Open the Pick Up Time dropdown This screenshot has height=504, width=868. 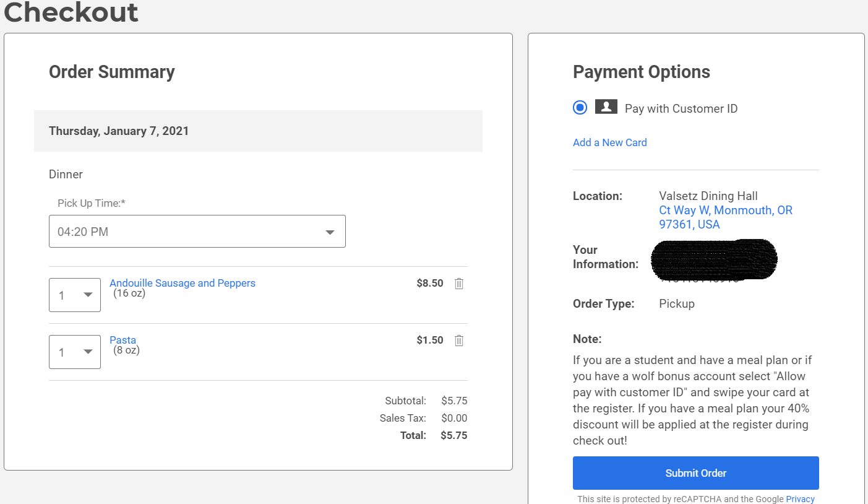pos(197,232)
